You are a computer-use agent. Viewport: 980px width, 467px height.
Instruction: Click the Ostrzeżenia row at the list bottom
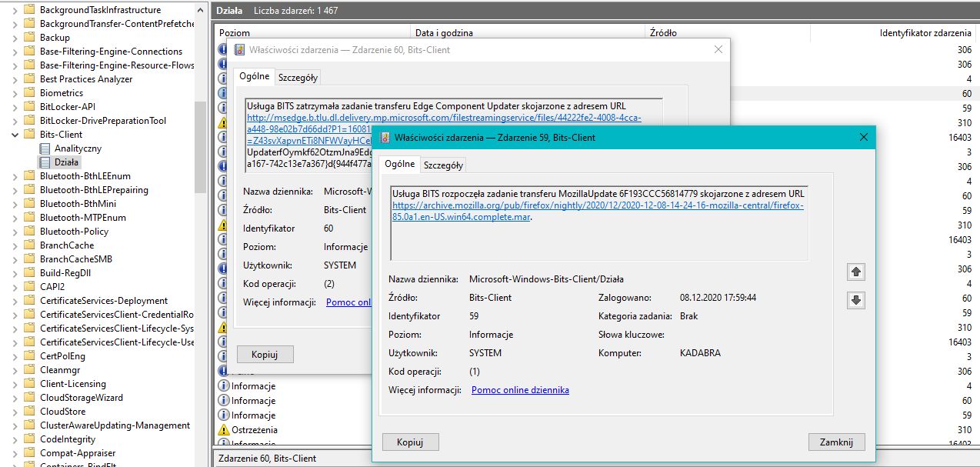click(255, 430)
